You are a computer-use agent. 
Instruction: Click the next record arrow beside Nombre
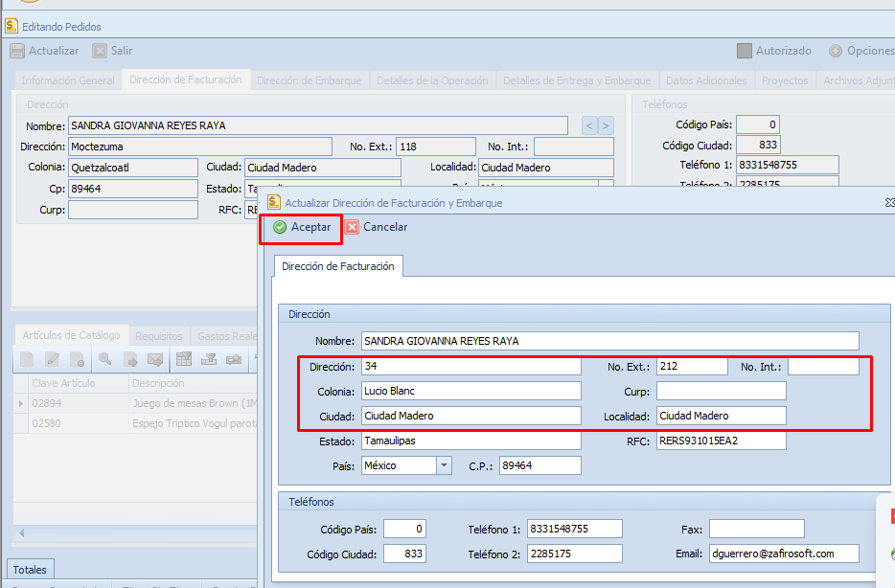[606, 125]
